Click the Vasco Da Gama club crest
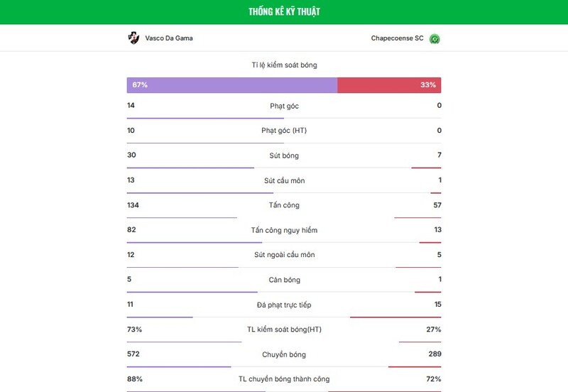Viewport: 568px width, 392px height. 133,38
